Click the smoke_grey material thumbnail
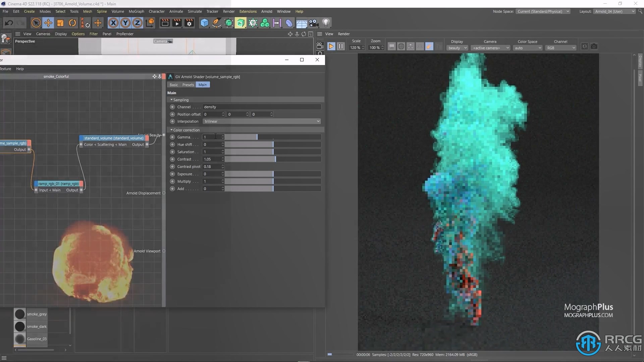Viewport: 644px width, 362px height. tap(20, 314)
